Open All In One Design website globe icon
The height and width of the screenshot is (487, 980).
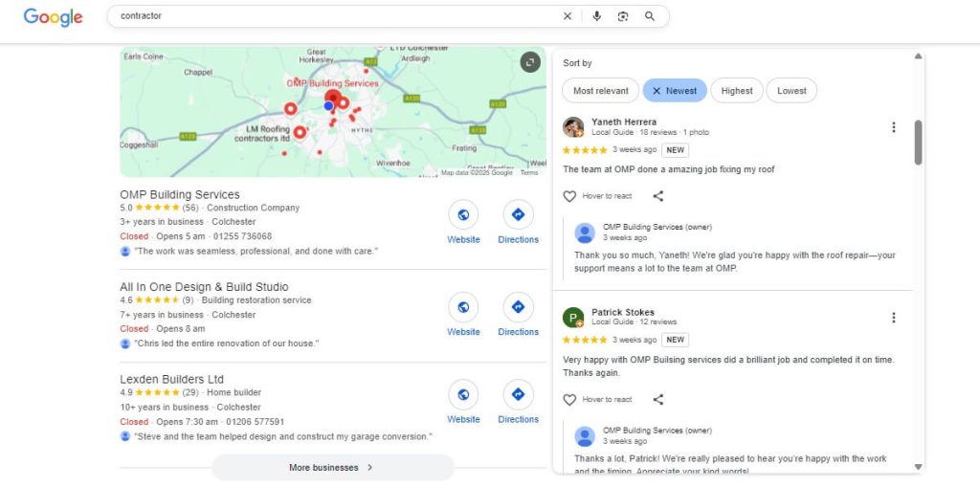tap(463, 307)
